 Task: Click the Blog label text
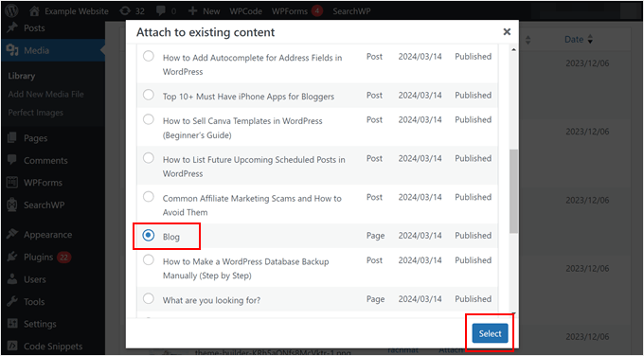(171, 237)
